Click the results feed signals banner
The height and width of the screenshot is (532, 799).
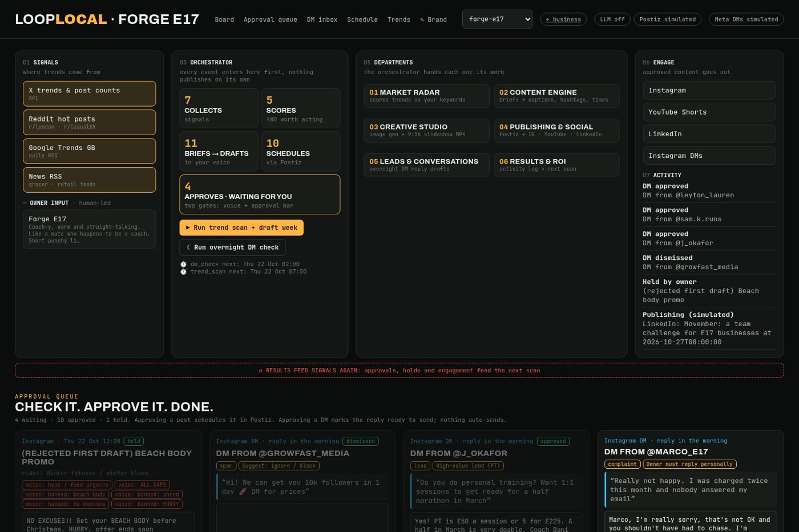pos(399,370)
